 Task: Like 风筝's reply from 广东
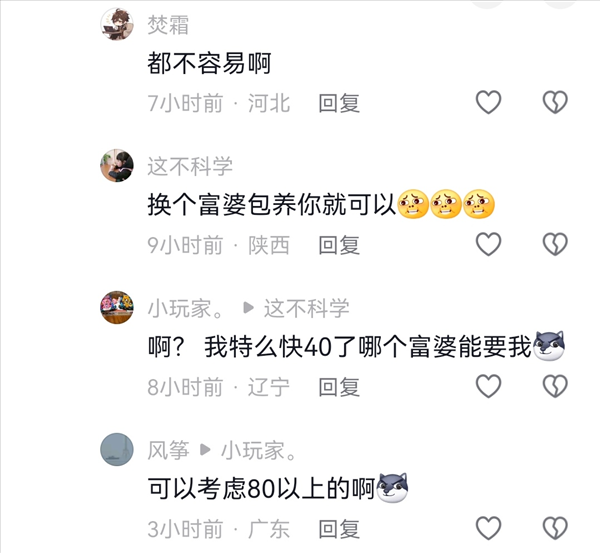click(x=488, y=528)
